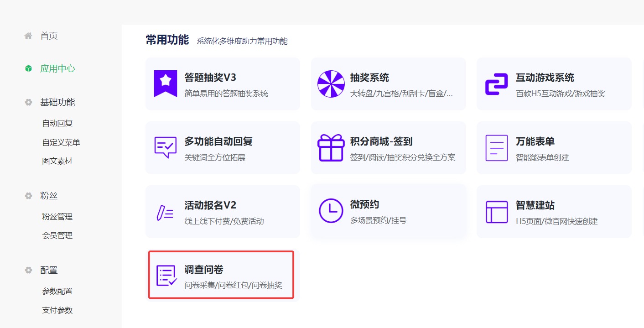This screenshot has width=644, height=328.
Task: Click the 抽奖系统 spinning wheel icon
Action: (331, 84)
